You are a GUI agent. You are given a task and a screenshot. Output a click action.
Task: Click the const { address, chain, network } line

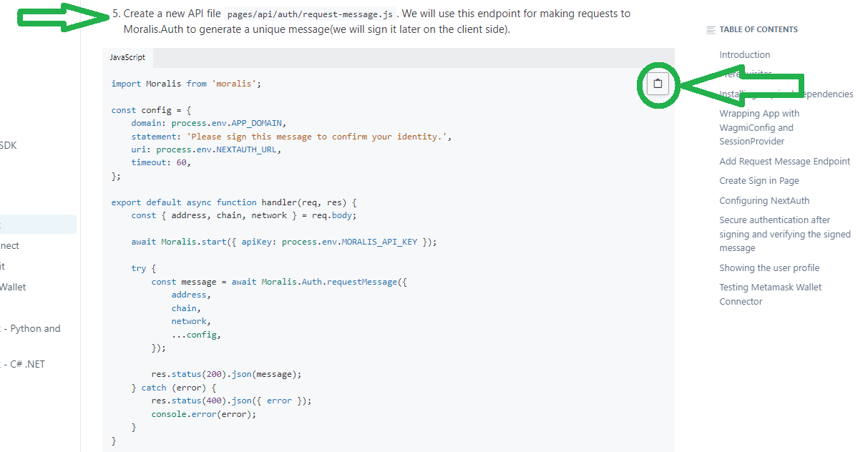(x=243, y=215)
